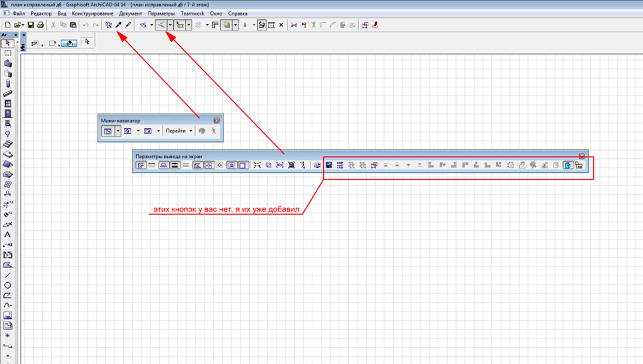Screen dimensions: 643x364
Task: Pick up parameters with eyedropper icon
Action: pos(118,25)
